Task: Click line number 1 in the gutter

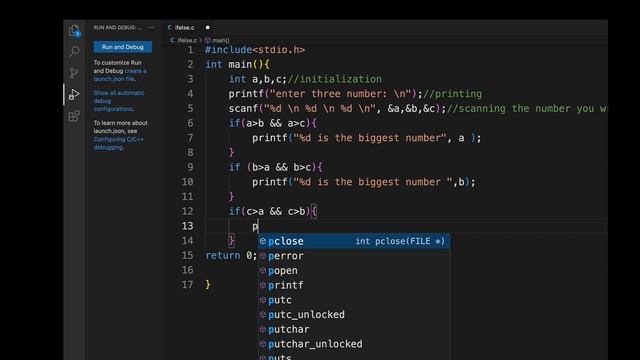Action: (x=190, y=50)
